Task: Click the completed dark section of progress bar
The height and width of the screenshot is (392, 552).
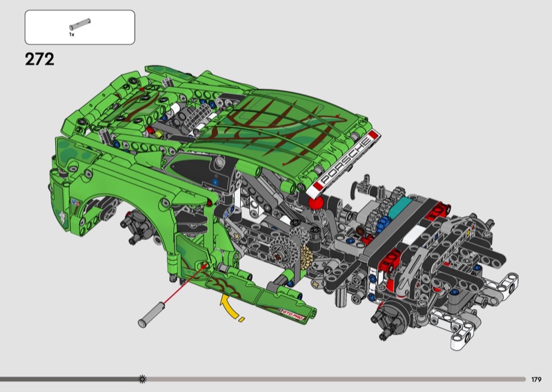Action: point(69,379)
